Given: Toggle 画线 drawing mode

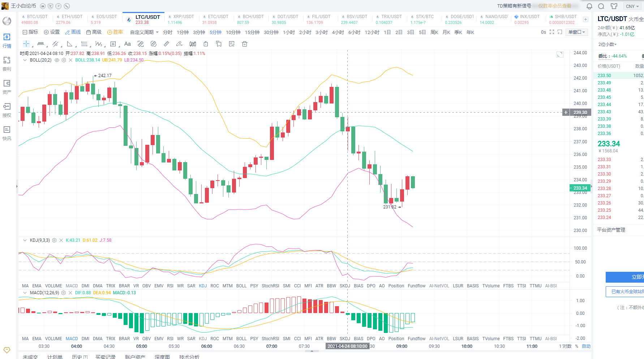Looking at the screenshot, I should (73, 32).
